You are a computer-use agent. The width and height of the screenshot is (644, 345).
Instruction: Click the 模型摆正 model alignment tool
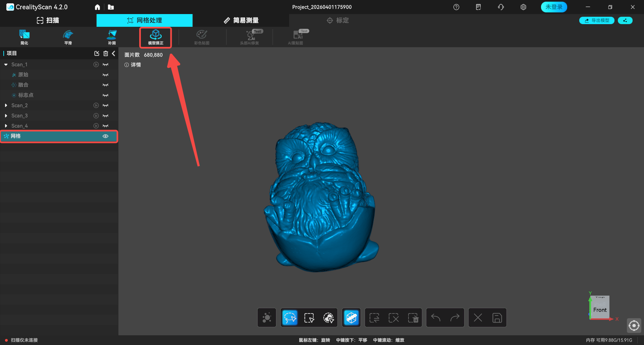pos(156,37)
